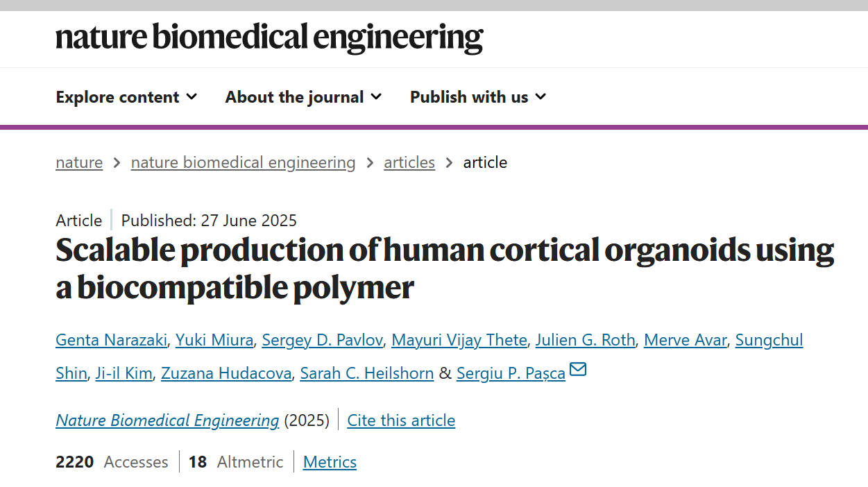Open author Genta Narazaki's profile
The height and width of the screenshot is (487, 868).
pyautogui.click(x=111, y=340)
